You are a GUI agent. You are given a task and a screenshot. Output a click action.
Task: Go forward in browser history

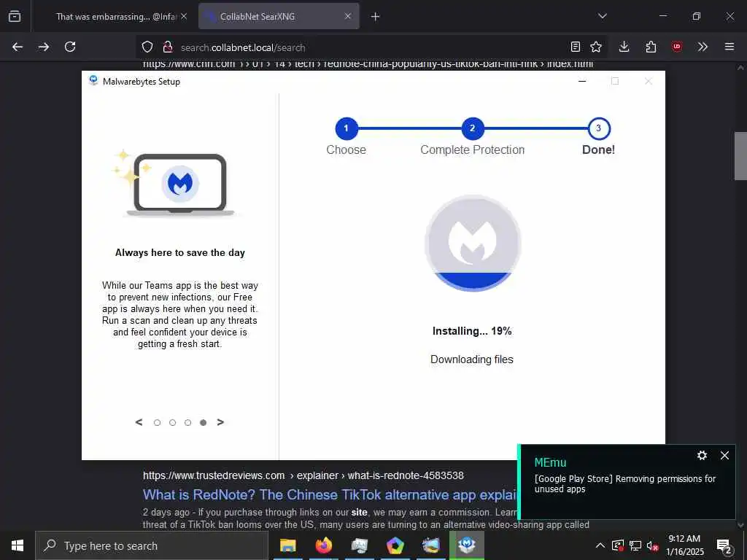pos(44,47)
